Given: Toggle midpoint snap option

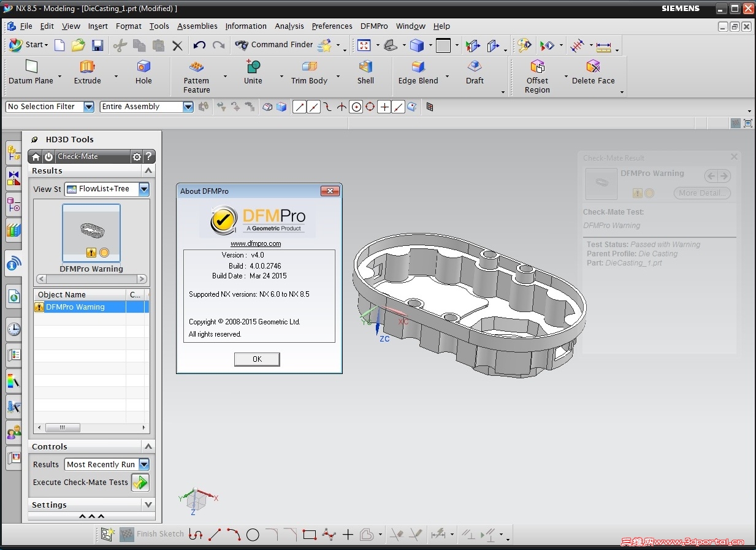Looking at the screenshot, I should 313,107.
